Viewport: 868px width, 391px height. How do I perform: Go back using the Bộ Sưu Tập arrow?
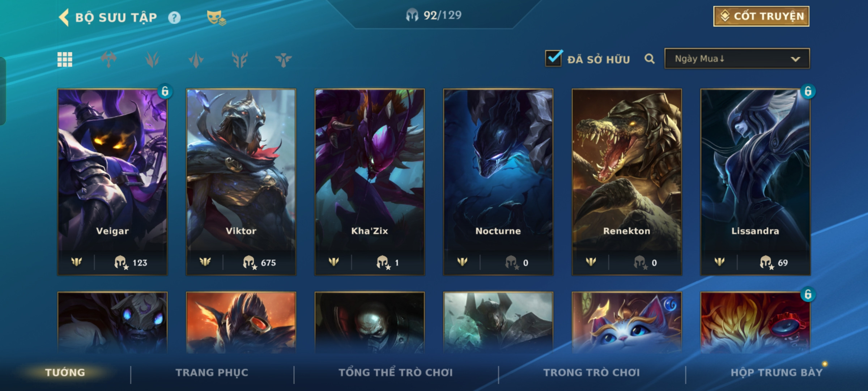coord(64,17)
